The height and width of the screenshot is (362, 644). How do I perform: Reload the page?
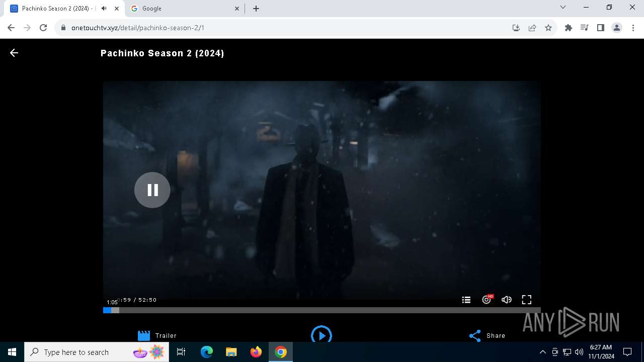[43, 28]
